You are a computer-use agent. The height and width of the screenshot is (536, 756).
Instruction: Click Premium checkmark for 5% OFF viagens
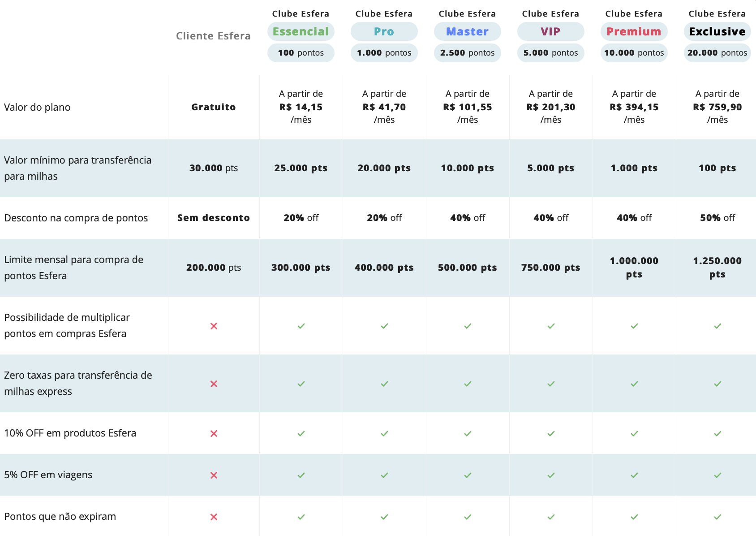coord(634,475)
